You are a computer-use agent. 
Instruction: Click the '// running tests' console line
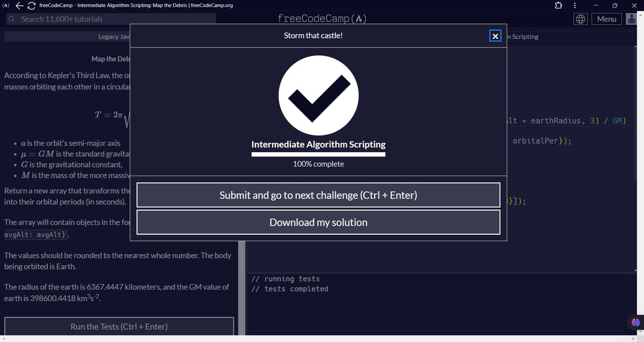[x=286, y=279]
